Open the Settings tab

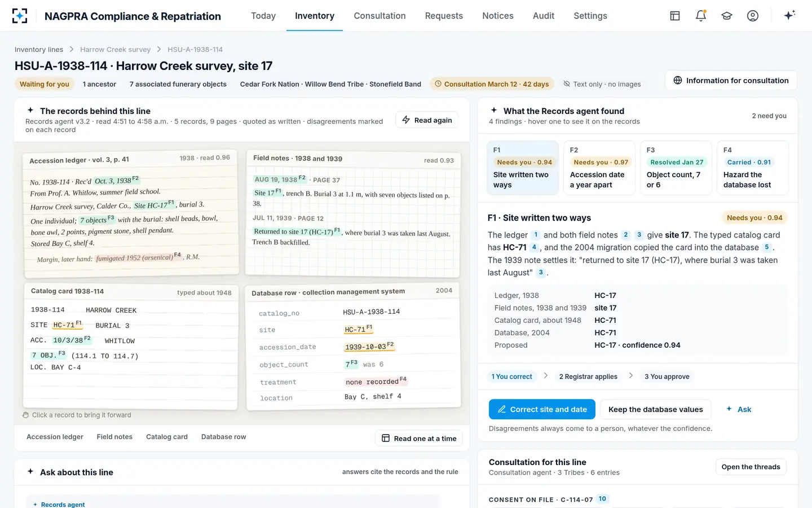590,16
